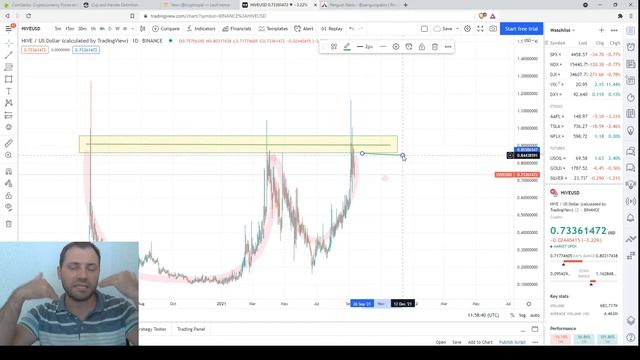Toggle stay-in-drawing-mode in left sidebar
Viewport: 640px width, 360px height.
point(9,184)
